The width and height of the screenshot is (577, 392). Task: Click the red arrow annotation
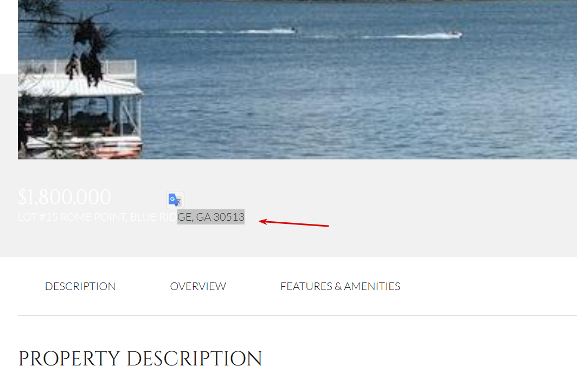point(294,223)
